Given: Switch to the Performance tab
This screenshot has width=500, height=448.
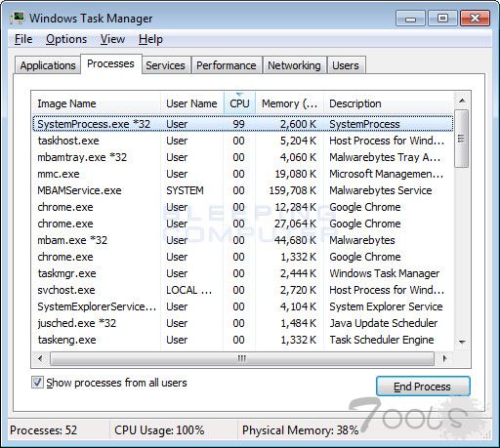Looking at the screenshot, I should (x=227, y=65).
